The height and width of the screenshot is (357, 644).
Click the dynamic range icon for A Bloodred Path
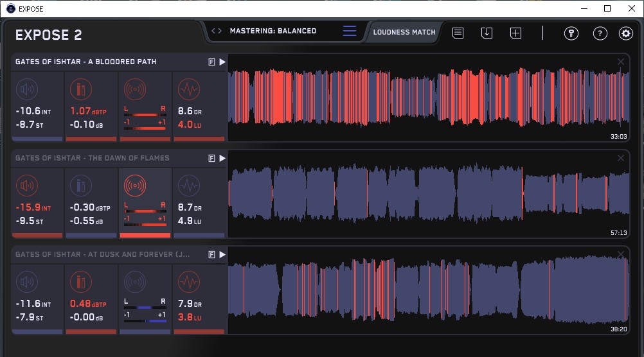tap(189, 89)
